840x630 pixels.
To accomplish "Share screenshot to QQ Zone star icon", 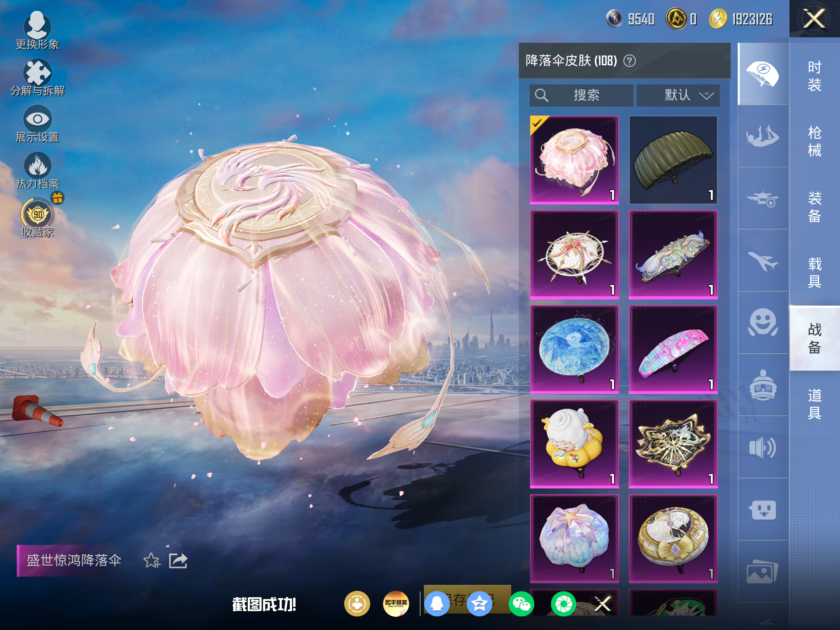I will [x=479, y=604].
